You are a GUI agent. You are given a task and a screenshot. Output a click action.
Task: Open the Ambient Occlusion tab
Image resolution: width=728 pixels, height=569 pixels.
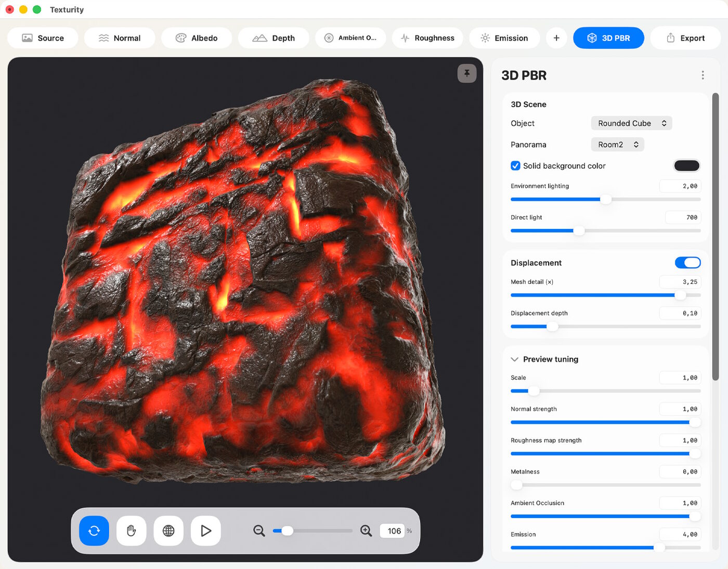[350, 38]
